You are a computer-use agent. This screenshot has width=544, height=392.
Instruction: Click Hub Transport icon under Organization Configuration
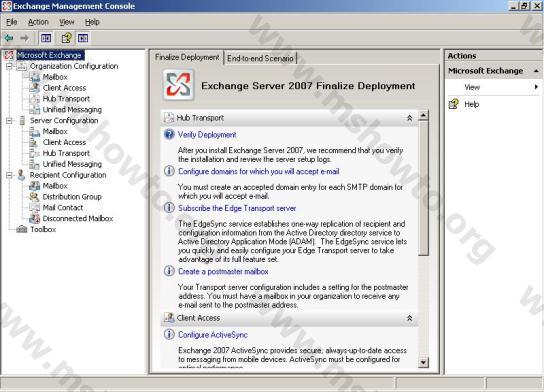pyautogui.click(x=35, y=99)
